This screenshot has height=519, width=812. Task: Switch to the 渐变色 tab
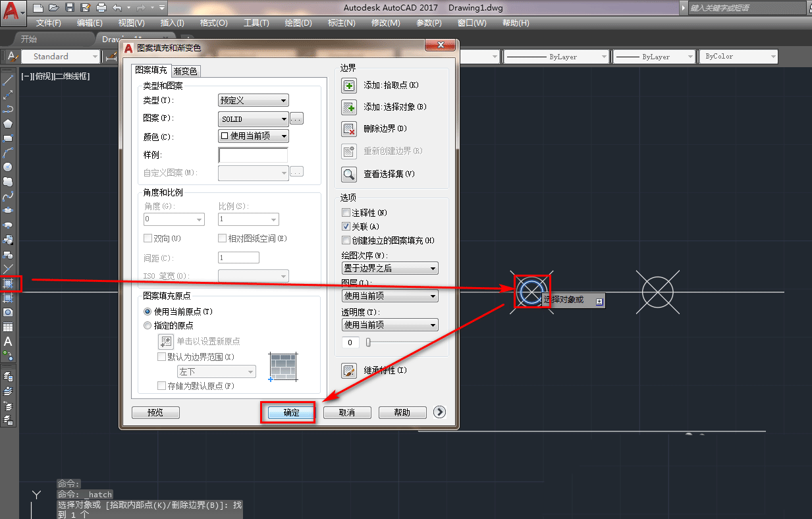(x=185, y=71)
